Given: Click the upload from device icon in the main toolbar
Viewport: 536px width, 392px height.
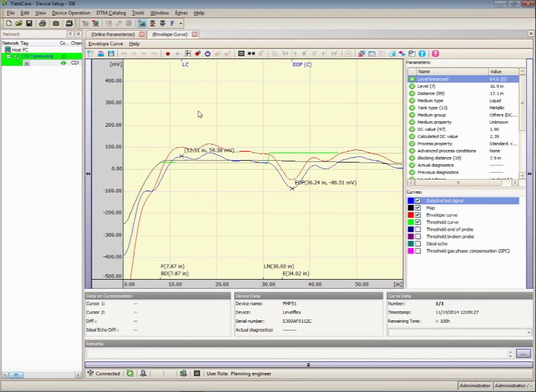Looking at the screenshot, I should 152,23.
